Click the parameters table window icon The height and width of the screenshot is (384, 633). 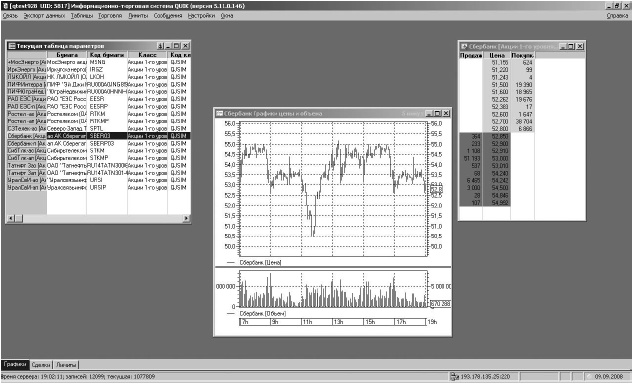point(12,46)
